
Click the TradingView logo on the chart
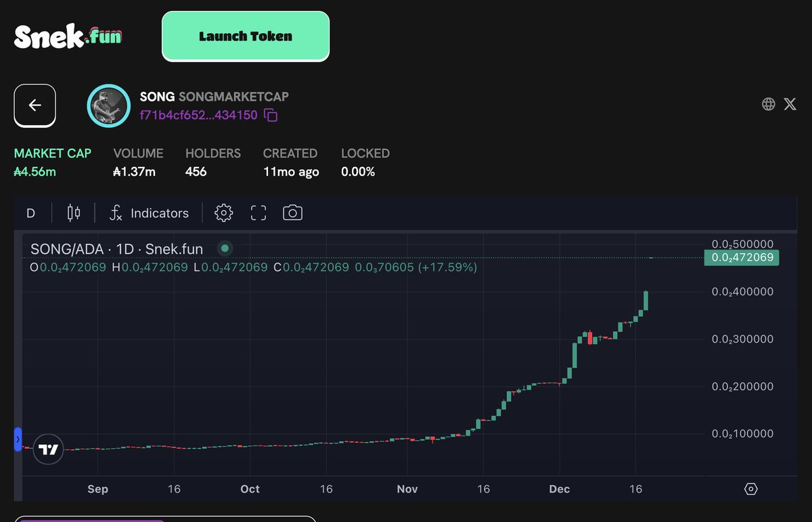pyautogui.click(x=48, y=450)
